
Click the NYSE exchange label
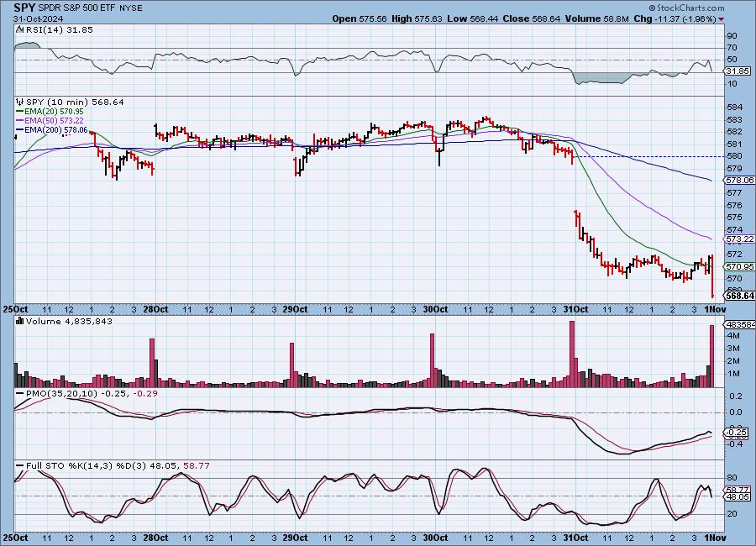coord(131,8)
